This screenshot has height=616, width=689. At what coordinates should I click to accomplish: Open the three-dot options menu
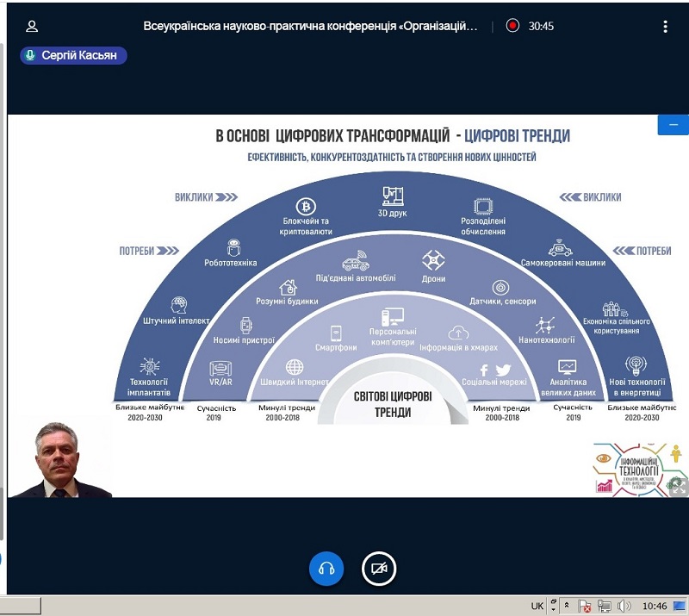pyautogui.click(x=665, y=26)
